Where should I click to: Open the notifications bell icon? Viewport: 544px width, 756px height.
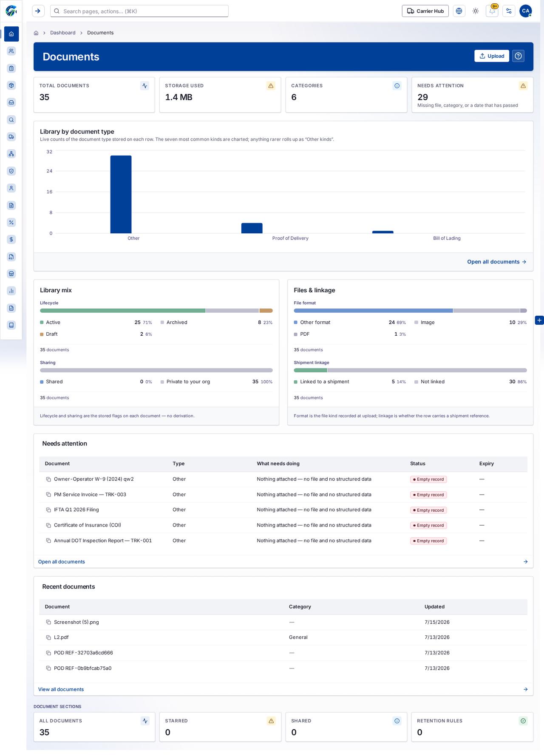[492, 11]
